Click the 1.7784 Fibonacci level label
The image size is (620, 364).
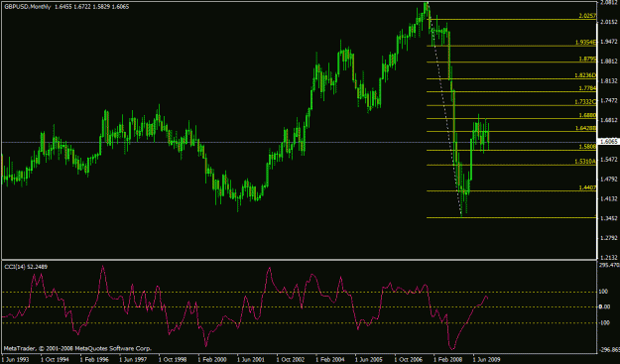(587, 88)
